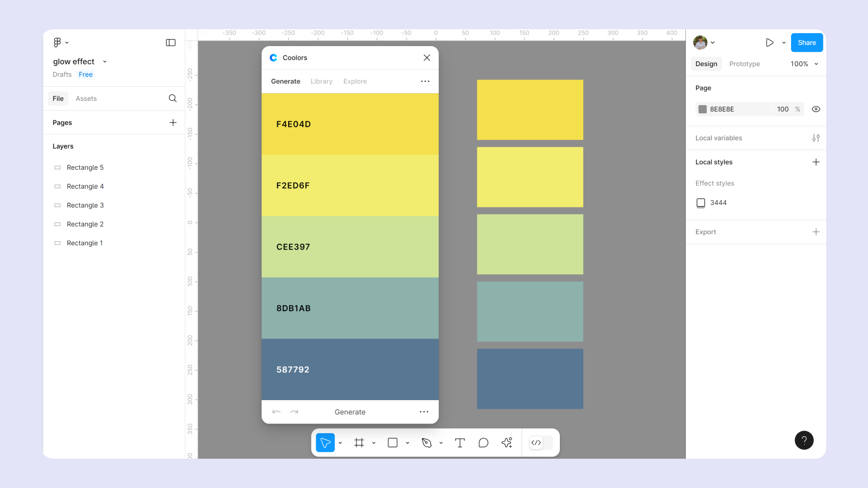
Task: Select the F4E04D yellow color swatch
Action: pyautogui.click(x=350, y=124)
